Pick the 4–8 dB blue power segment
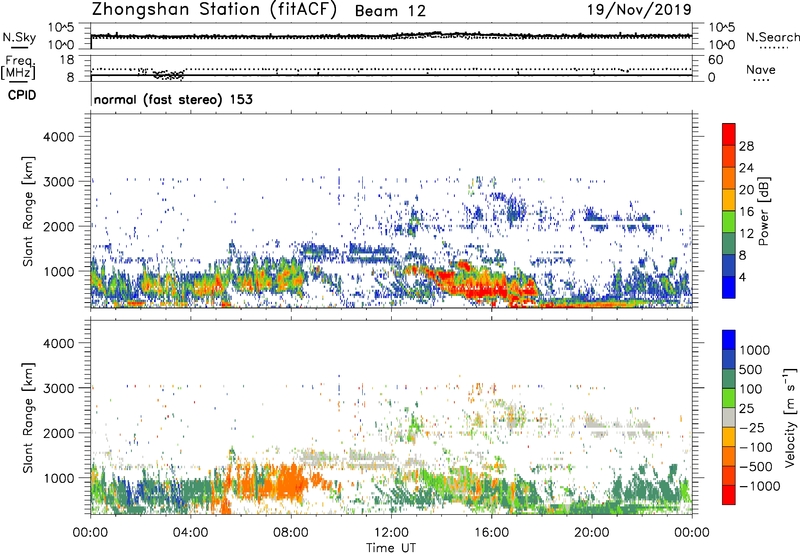 click(729, 266)
